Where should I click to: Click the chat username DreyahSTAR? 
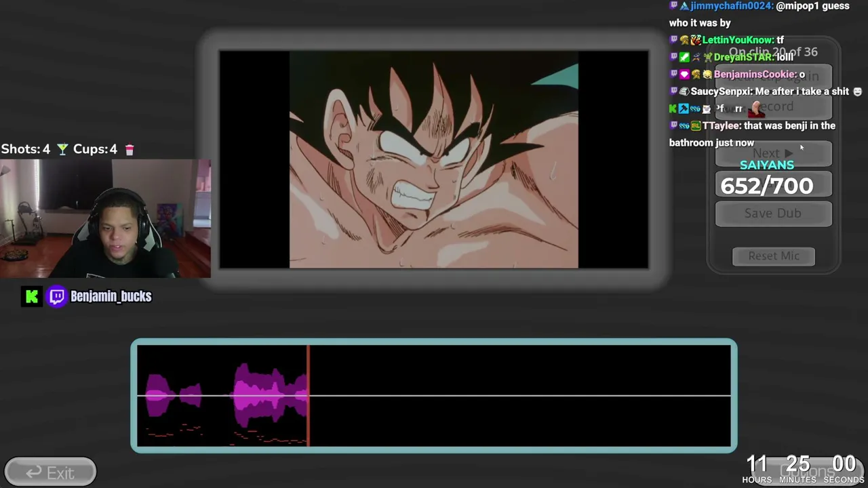[744, 57]
